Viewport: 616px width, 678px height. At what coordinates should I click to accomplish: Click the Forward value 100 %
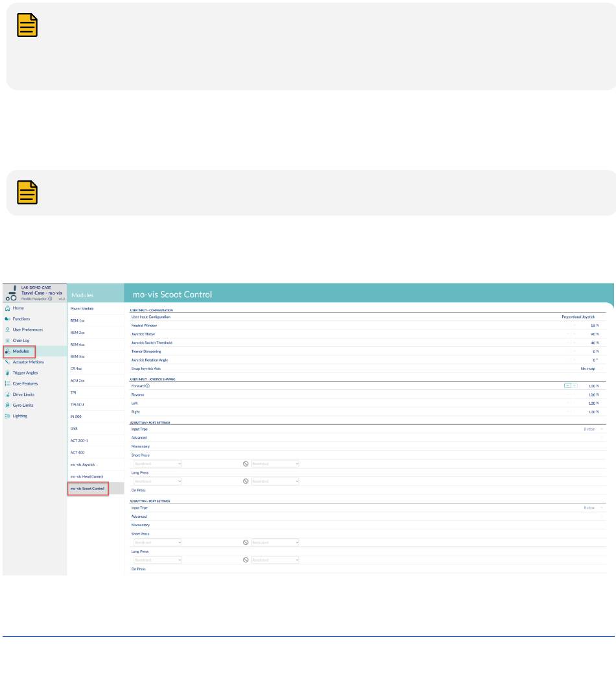pos(594,386)
